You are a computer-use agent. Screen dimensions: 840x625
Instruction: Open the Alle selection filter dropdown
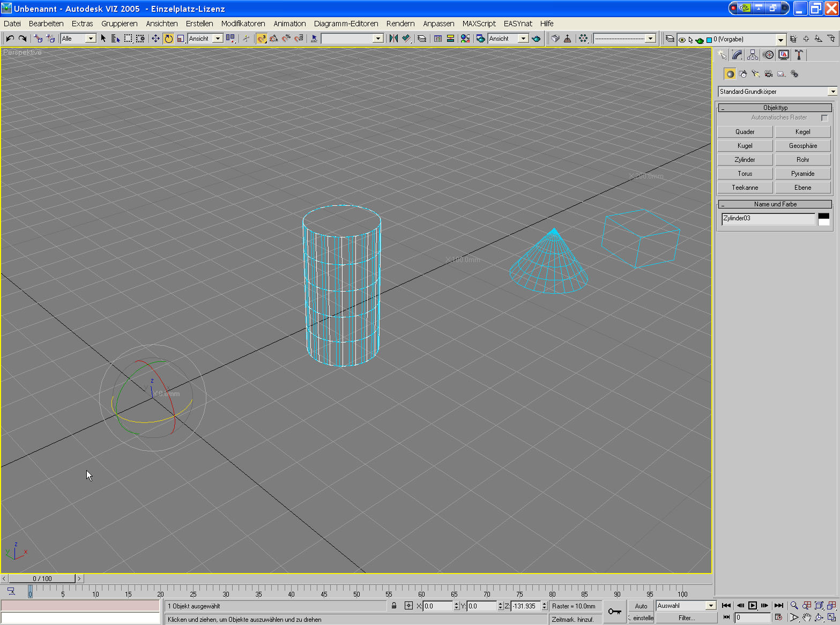coord(78,39)
